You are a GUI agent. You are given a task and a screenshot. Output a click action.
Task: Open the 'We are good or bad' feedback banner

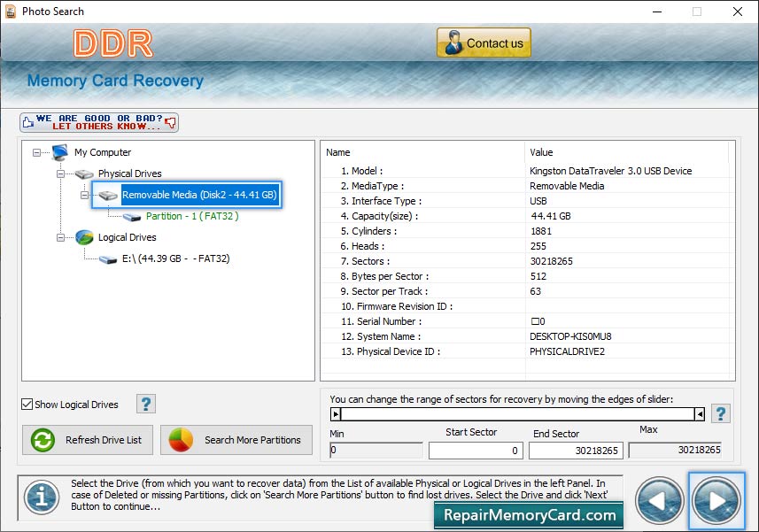[x=99, y=122]
